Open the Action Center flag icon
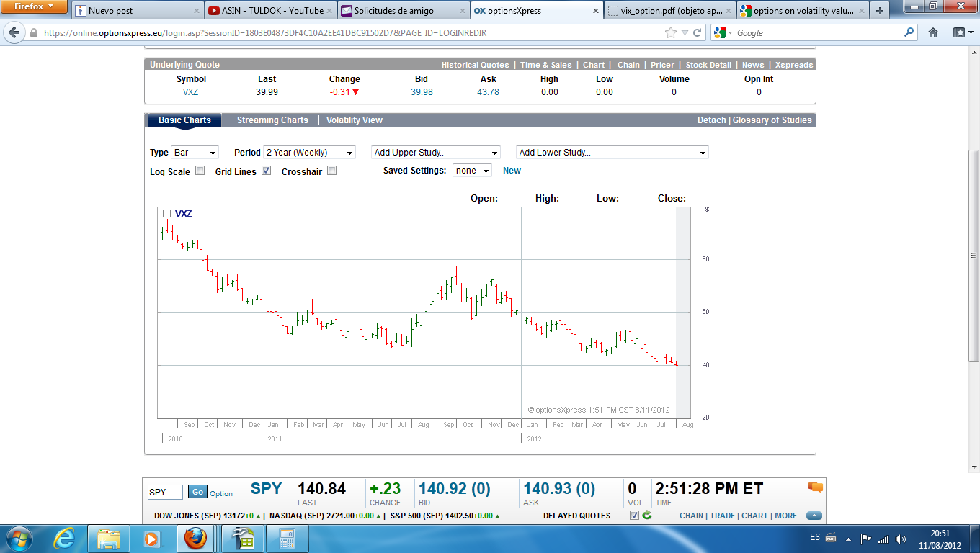Viewport: 980px width, 553px height. pos(866,539)
